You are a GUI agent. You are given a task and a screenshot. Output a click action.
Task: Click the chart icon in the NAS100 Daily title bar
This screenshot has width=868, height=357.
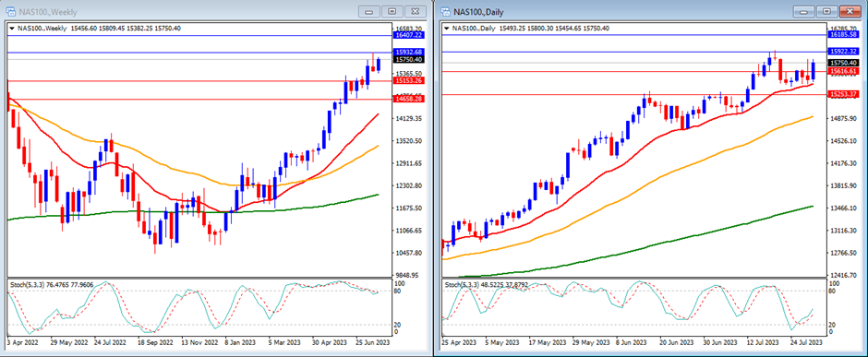point(446,12)
